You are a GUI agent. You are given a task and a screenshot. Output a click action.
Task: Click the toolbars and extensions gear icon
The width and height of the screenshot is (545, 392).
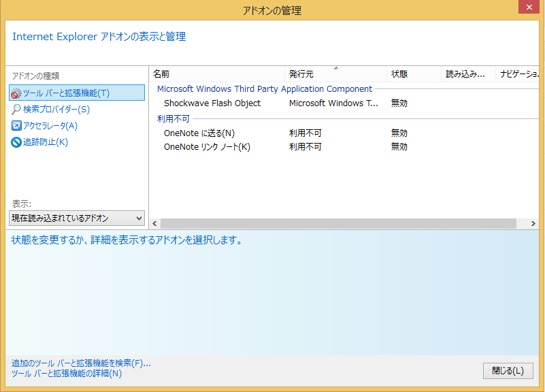[x=16, y=93]
